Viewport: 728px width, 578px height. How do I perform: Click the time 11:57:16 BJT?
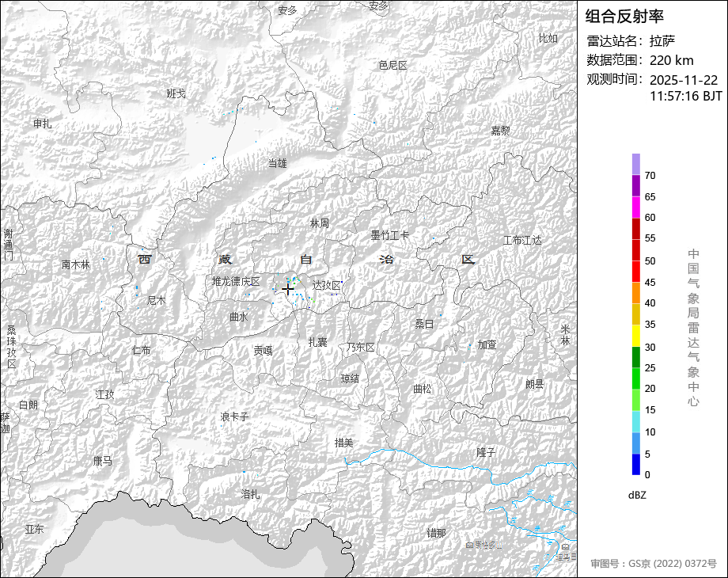coord(686,96)
